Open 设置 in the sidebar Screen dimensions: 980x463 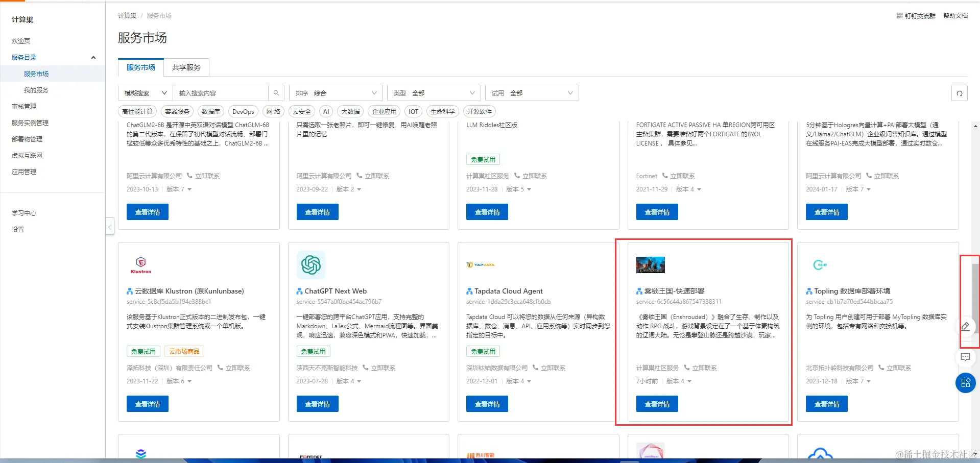18,230
